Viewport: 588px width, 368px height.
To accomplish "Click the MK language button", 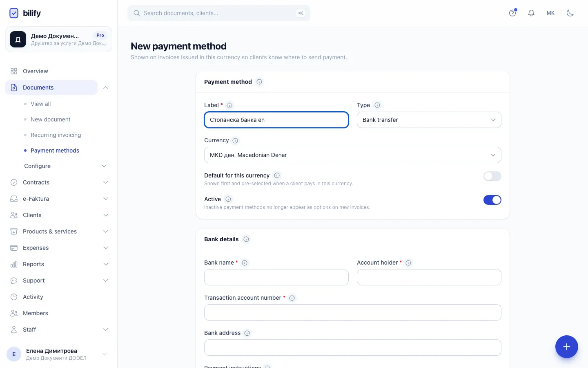I will pos(550,13).
